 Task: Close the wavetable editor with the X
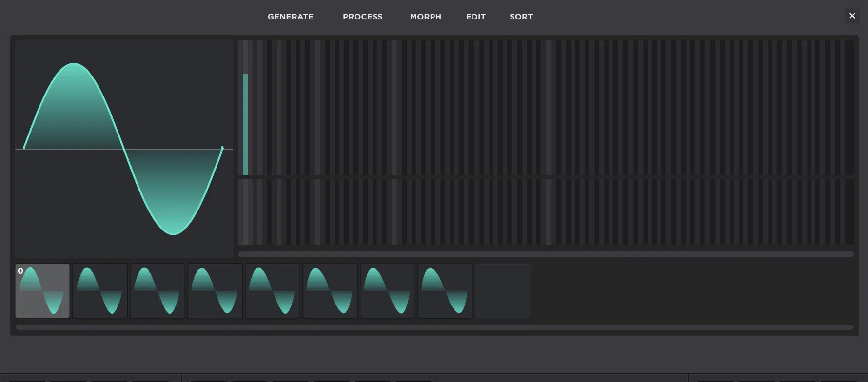tap(852, 16)
